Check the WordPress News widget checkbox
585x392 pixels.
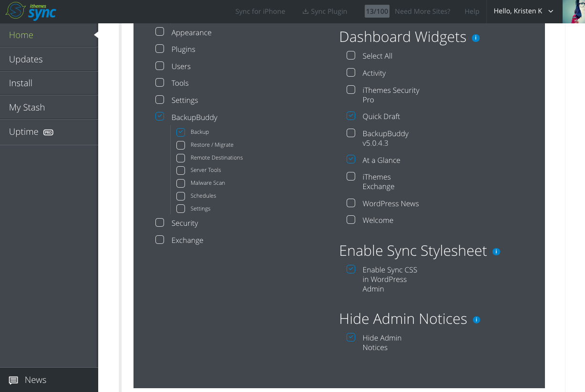pos(351,203)
